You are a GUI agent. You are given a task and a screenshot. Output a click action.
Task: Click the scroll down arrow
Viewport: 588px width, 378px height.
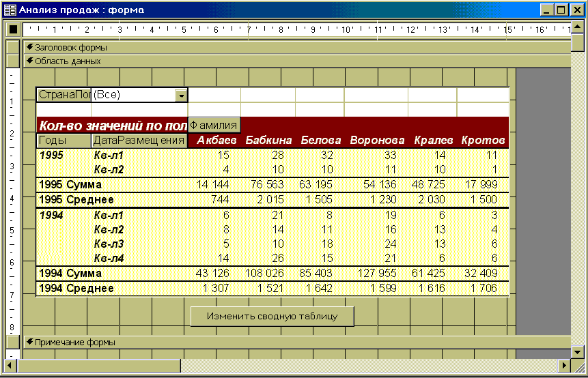578,352
